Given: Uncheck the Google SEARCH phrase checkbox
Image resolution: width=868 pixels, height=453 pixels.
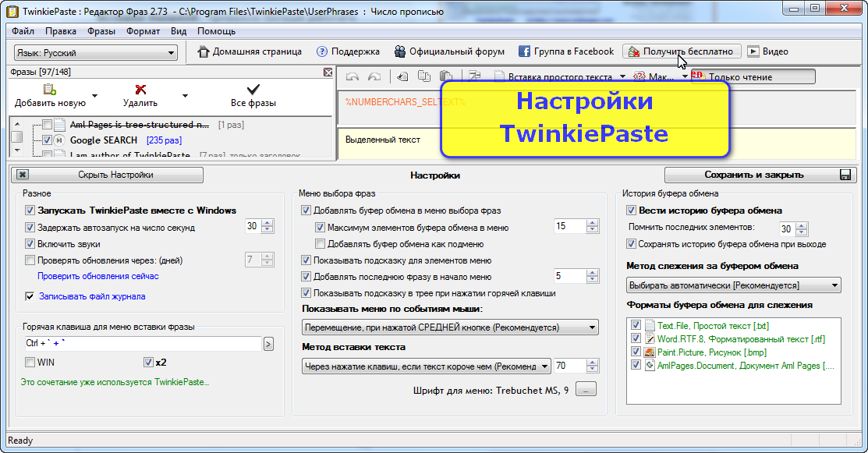Looking at the screenshot, I should (47, 140).
